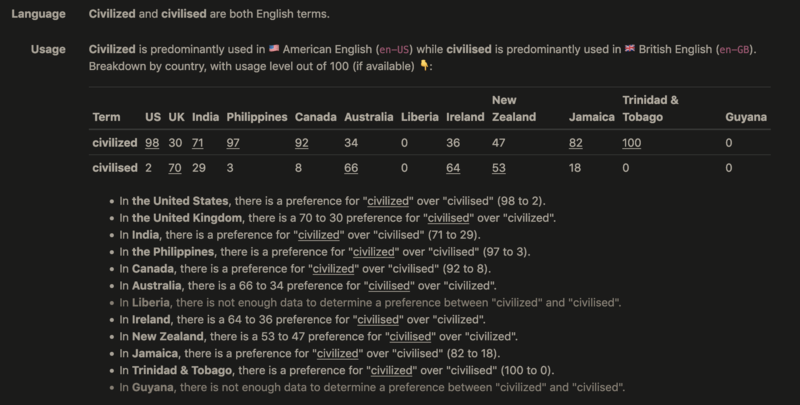This screenshot has height=405, width=800.
Task: Select underlined 71 under India
Action: pos(198,143)
